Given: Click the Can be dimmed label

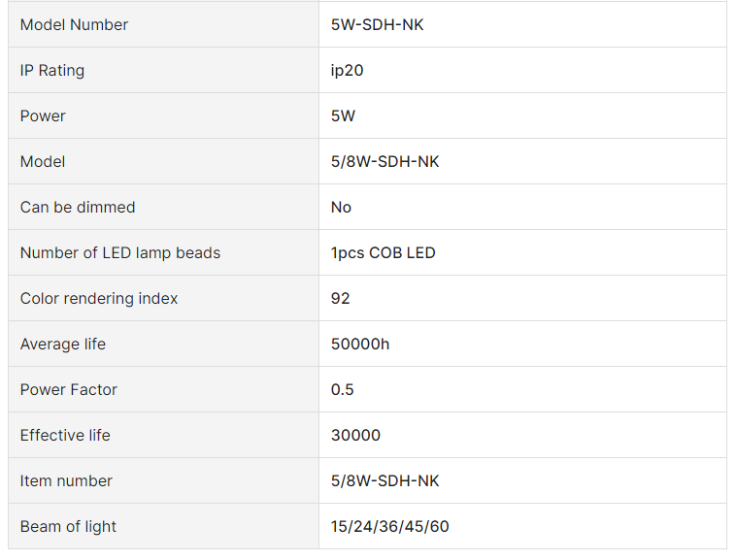Looking at the screenshot, I should click(x=78, y=208).
